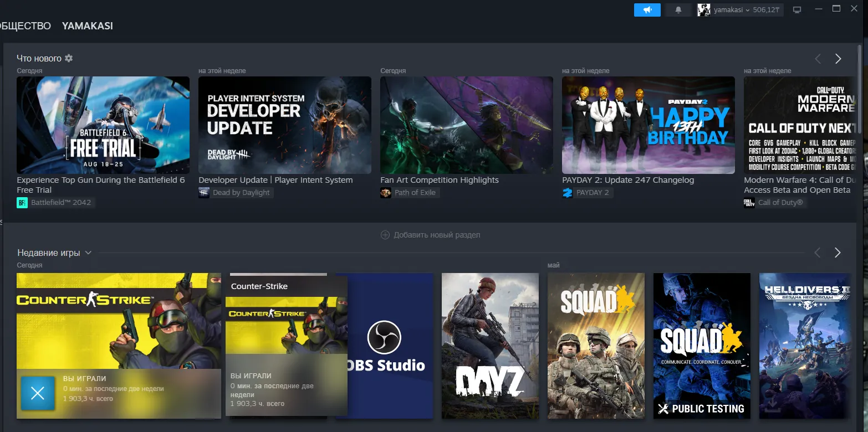The width and height of the screenshot is (868, 432).
Task: Open the Battlefield 6 Free Trial news image
Action: 103,125
